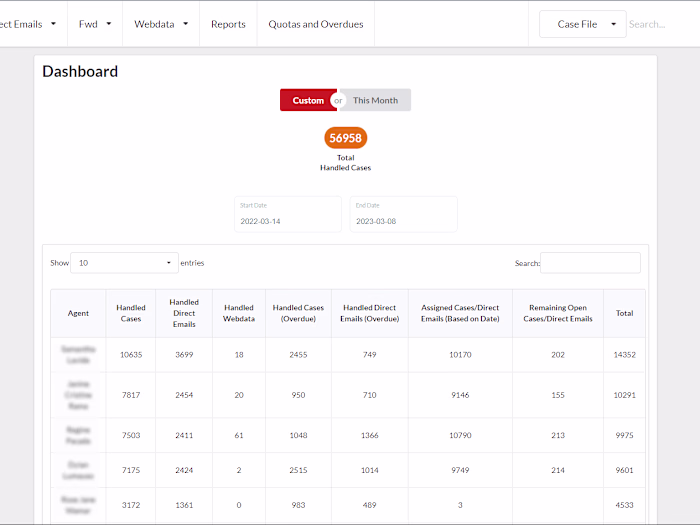700x525 pixels.
Task: Go to the Reports page
Action: 228,24
